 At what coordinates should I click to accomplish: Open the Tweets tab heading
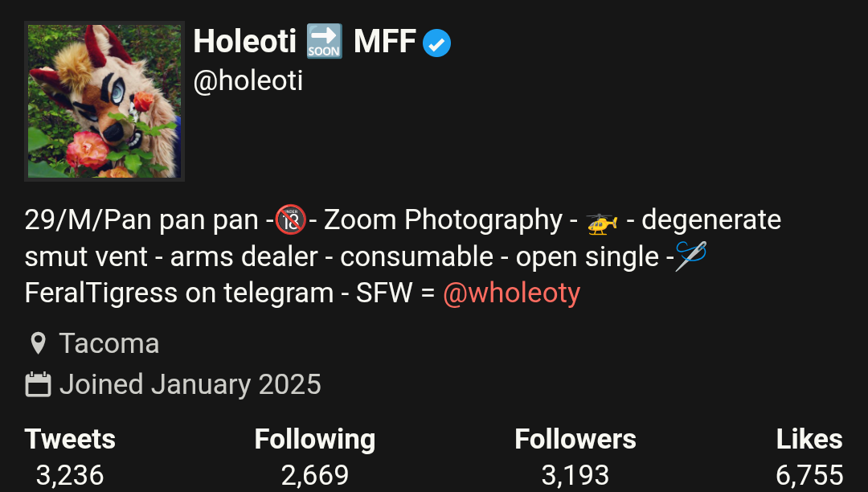click(70, 439)
